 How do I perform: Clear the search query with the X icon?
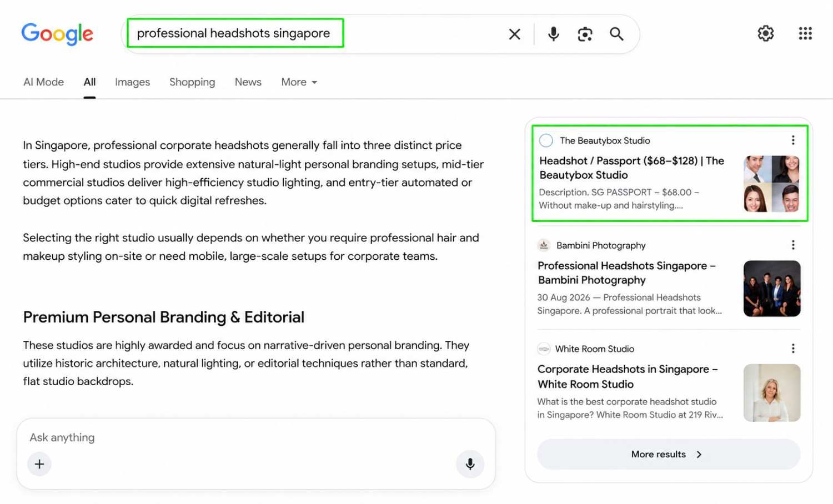pyautogui.click(x=515, y=34)
